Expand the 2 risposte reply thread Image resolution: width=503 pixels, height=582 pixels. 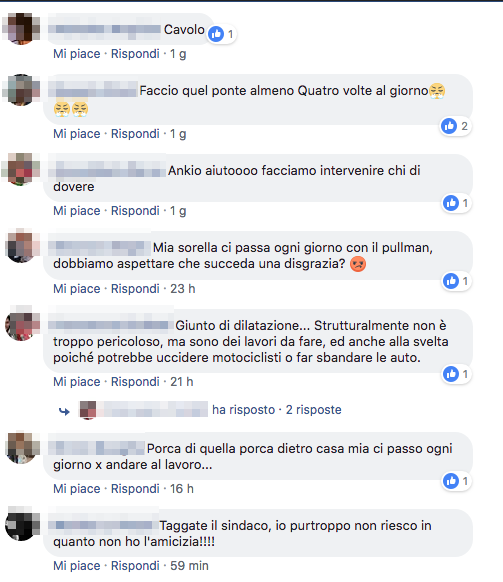tap(314, 410)
